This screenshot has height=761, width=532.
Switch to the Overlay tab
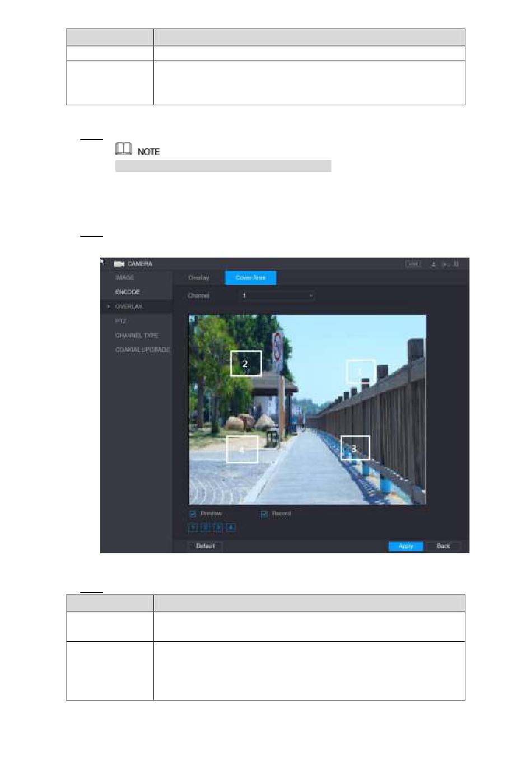click(x=198, y=278)
